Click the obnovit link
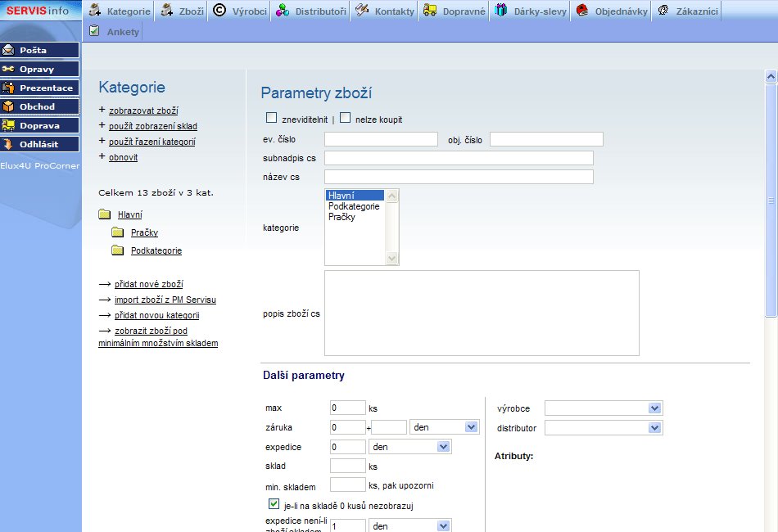 pyautogui.click(x=123, y=157)
